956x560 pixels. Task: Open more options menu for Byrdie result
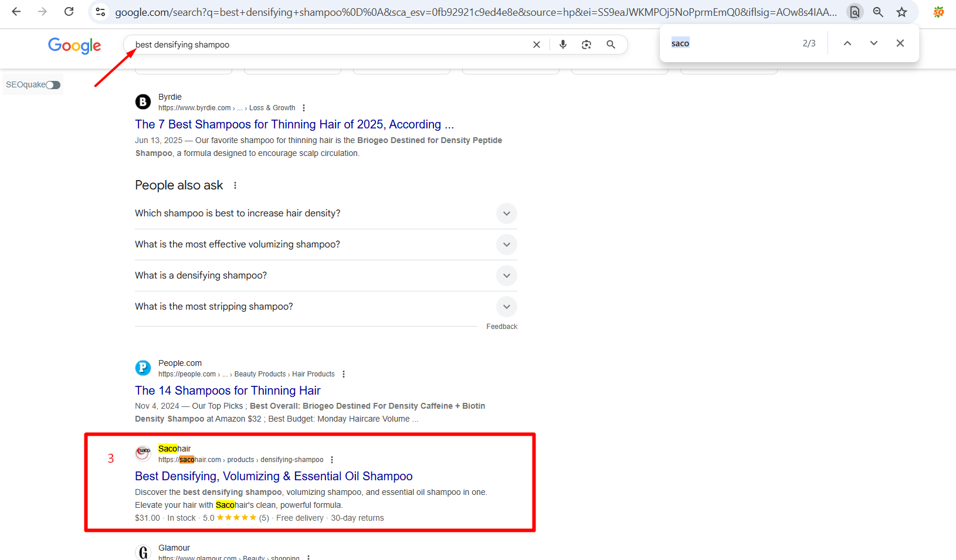(x=304, y=108)
